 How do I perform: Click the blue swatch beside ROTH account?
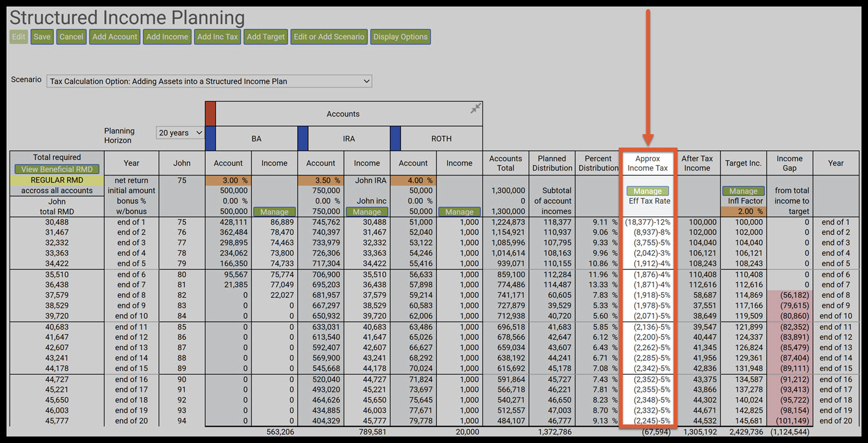(x=395, y=138)
